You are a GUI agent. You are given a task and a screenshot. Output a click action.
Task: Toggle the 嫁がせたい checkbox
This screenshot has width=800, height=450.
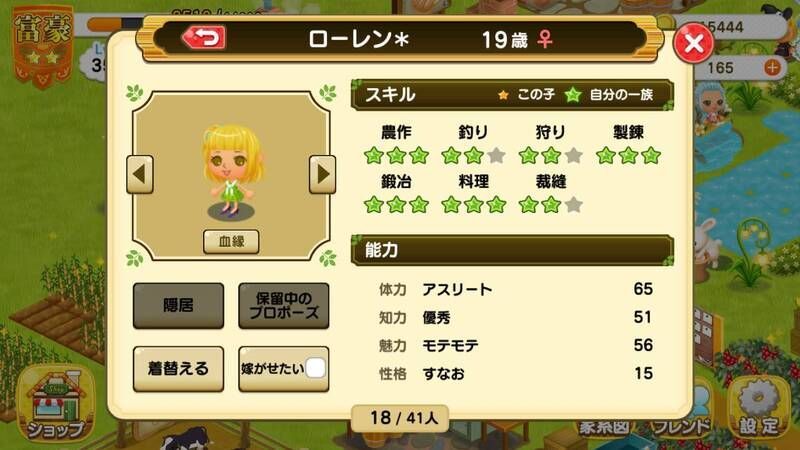pos(315,368)
